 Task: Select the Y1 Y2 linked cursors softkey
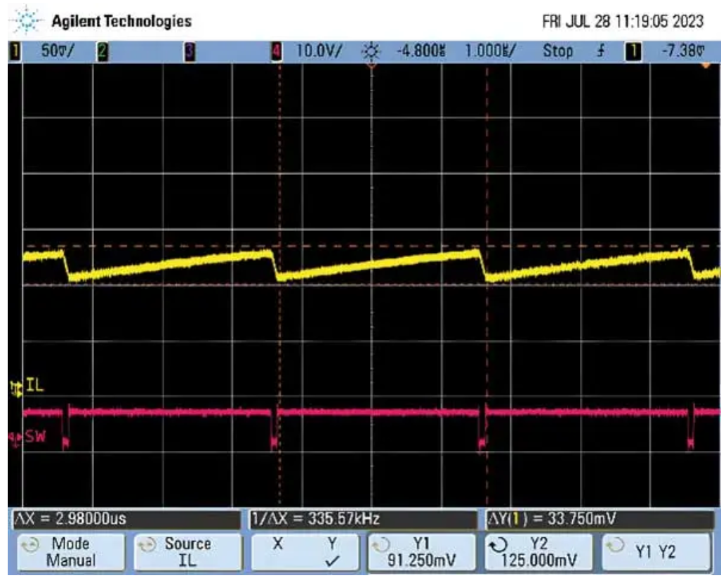coord(656,551)
